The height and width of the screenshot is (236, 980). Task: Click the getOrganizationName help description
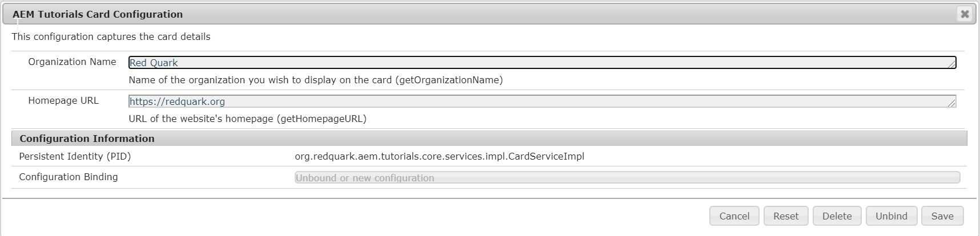pyautogui.click(x=316, y=80)
